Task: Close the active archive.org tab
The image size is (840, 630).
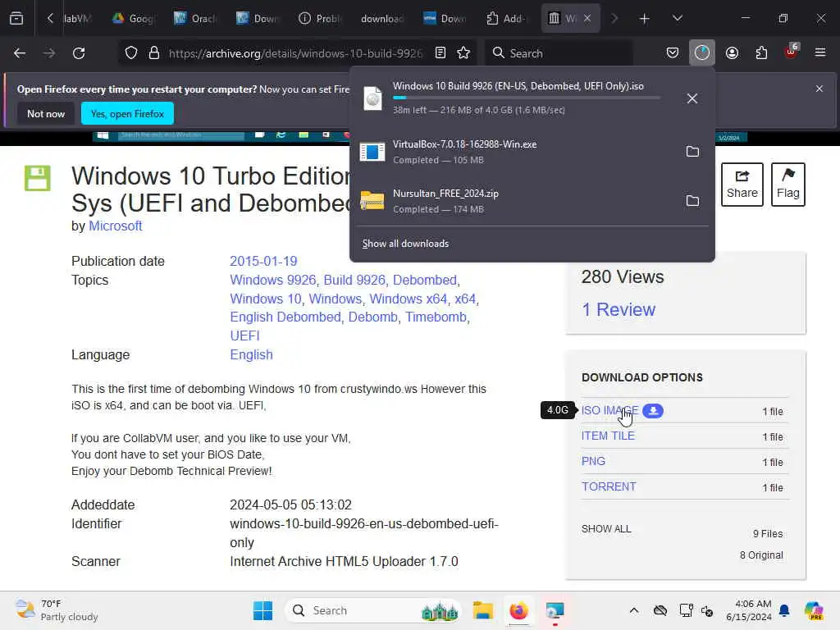Action: pos(587,19)
